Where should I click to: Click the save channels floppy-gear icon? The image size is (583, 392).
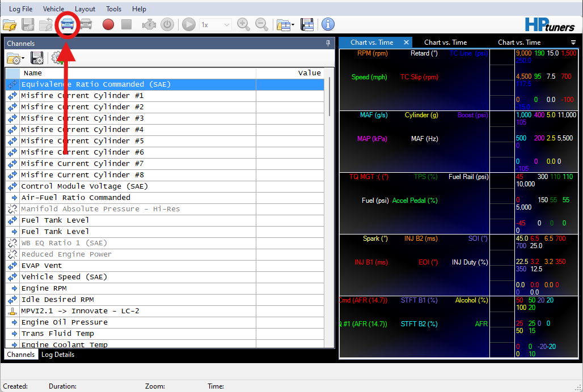[37, 58]
